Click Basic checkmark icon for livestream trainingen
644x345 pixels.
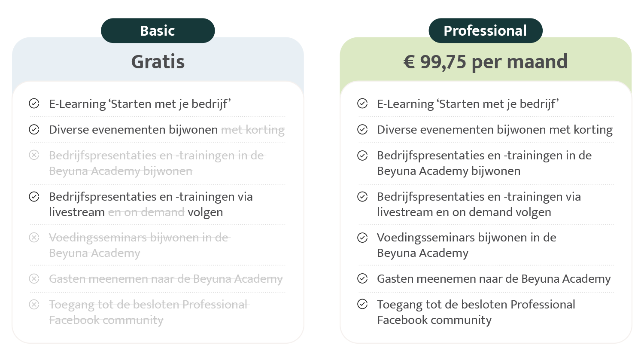(x=34, y=196)
